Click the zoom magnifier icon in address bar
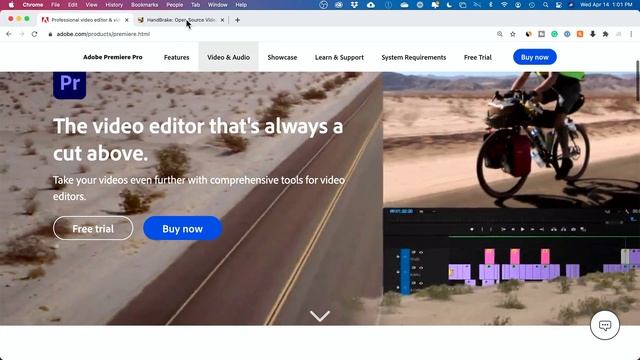Screen dimensions: 640x360 point(500,34)
